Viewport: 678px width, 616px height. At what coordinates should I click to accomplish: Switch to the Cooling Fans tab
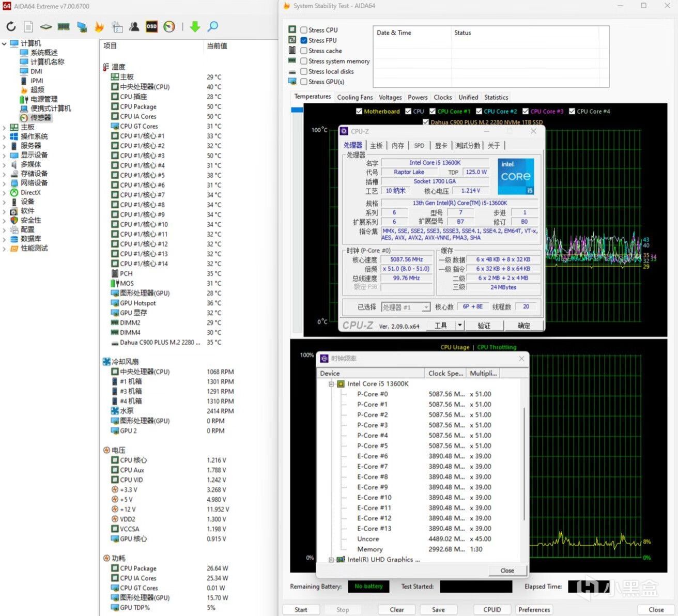(355, 97)
